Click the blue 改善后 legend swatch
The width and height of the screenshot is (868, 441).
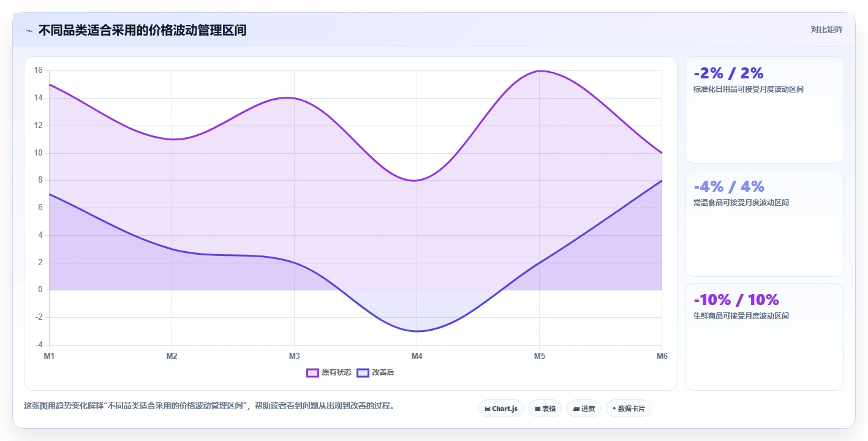pyautogui.click(x=363, y=372)
